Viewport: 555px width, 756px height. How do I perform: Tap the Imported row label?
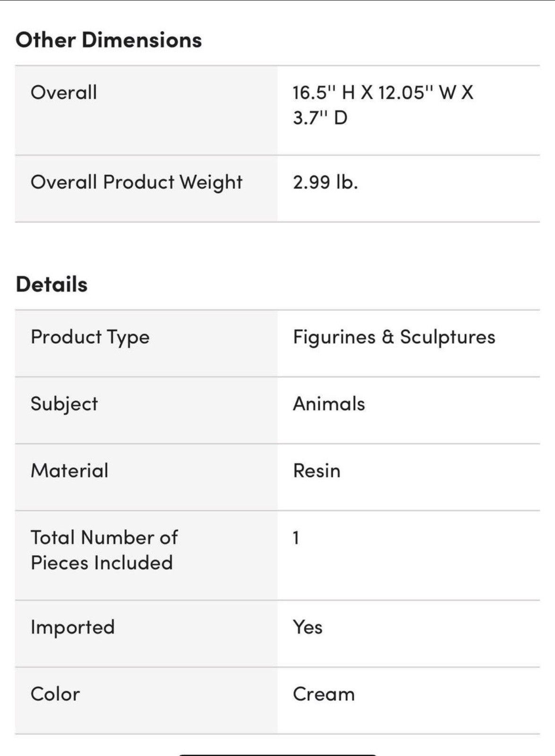[73, 627]
